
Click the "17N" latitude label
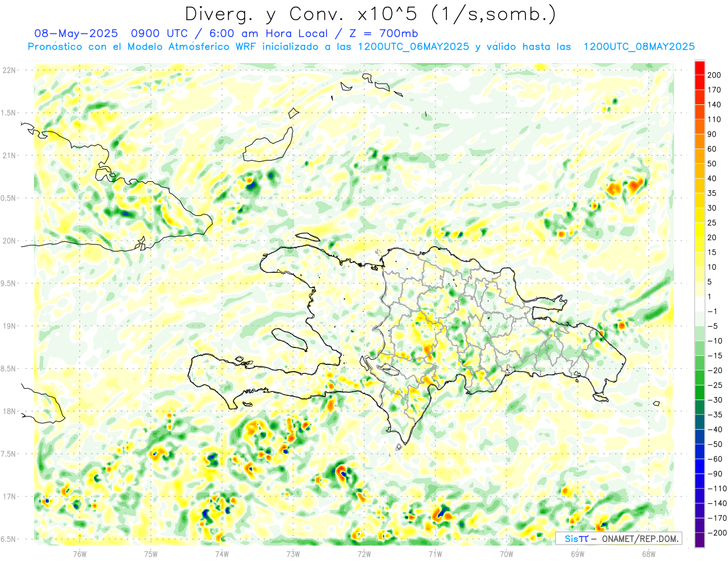[x=9, y=497]
